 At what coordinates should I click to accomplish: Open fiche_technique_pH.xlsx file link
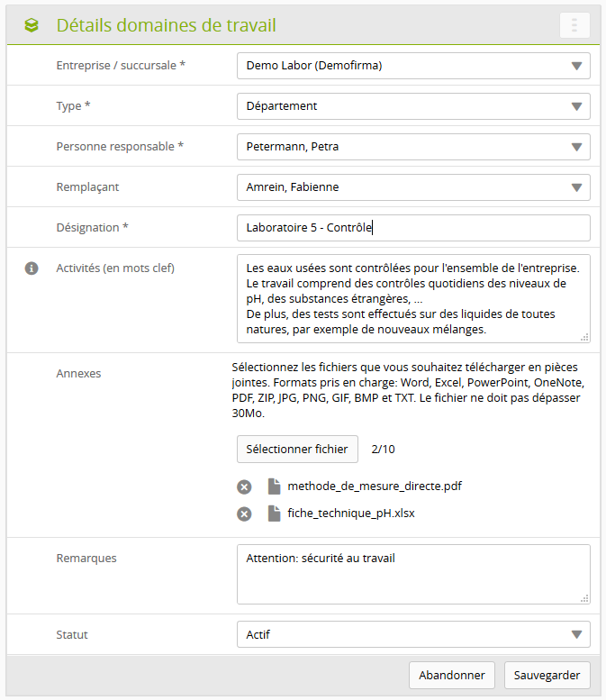pos(351,514)
